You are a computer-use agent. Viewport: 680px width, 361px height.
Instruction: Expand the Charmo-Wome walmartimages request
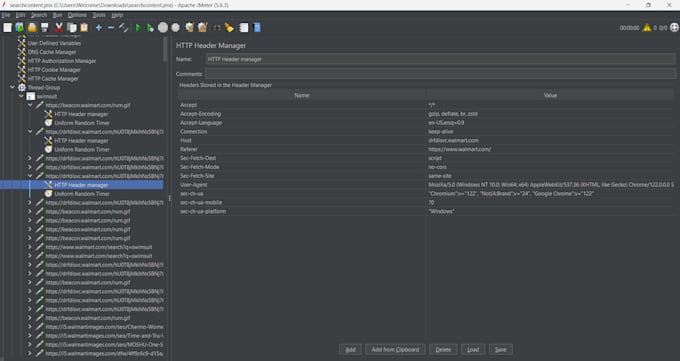30,327
